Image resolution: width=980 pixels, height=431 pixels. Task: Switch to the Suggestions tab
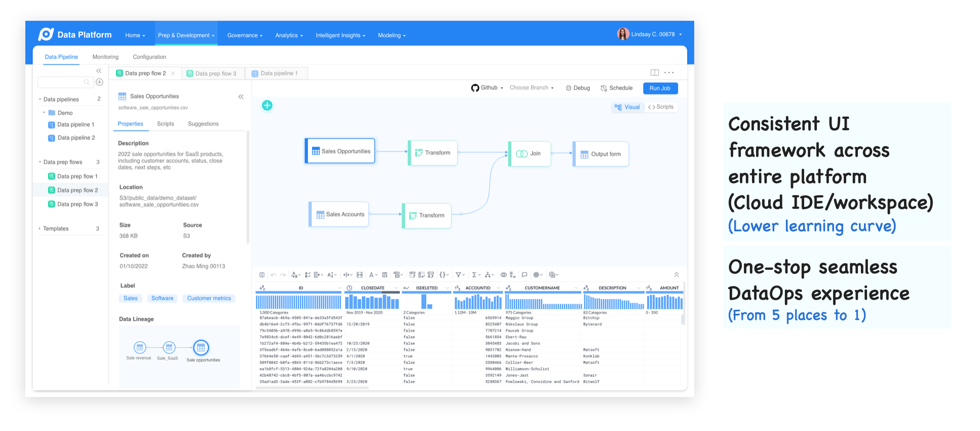coord(203,124)
